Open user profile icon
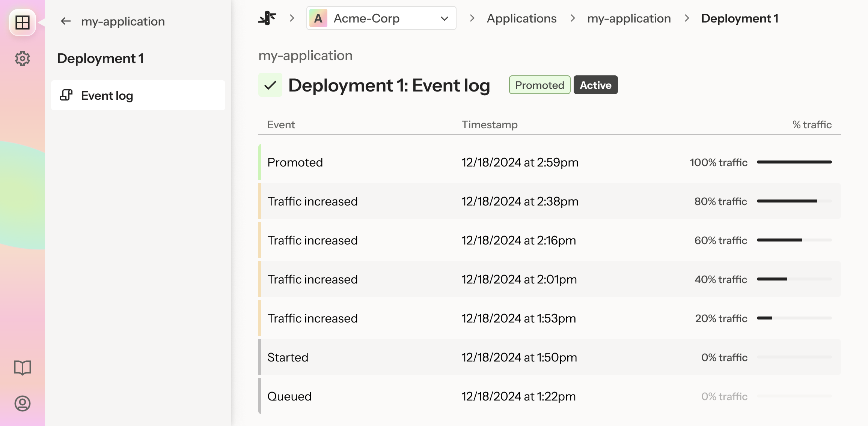 (23, 403)
